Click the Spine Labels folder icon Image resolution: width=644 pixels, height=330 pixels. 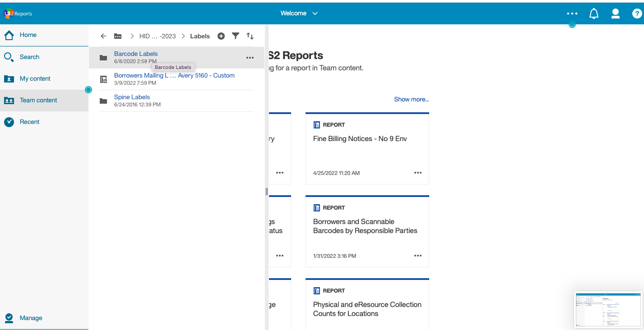tap(103, 101)
